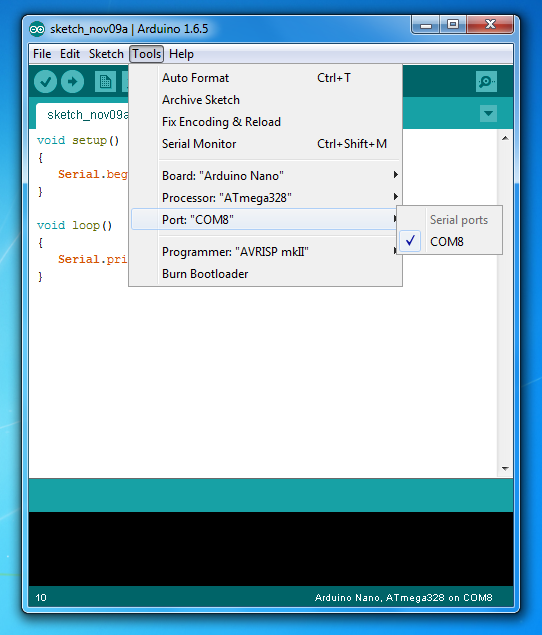Click the New sketch toolbar icon
The width and height of the screenshot is (542, 635).
tap(105, 82)
